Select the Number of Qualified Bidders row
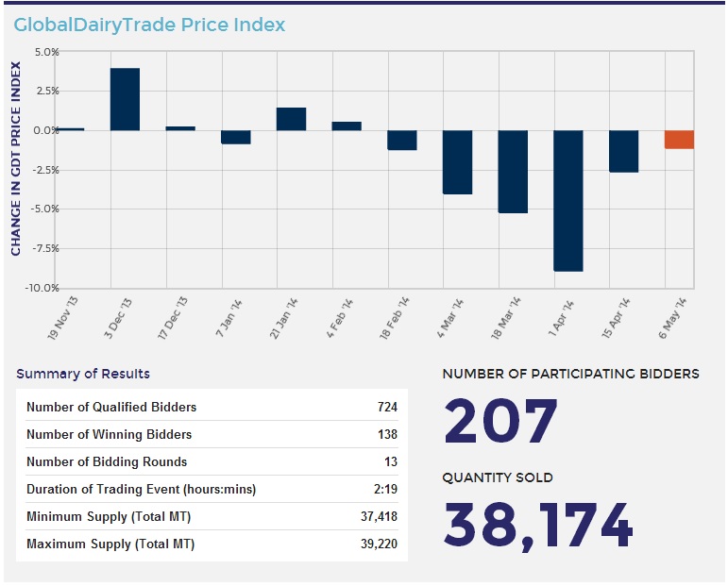728x586 pixels. point(212,408)
